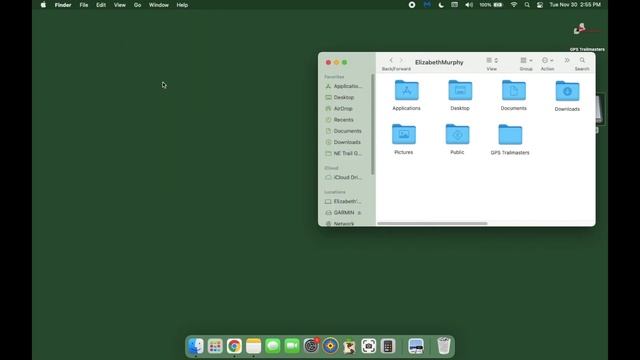This screenshot has height=360, width=640.
Task: Open the Screenshot app in Dock
Action: coord(369,346)
